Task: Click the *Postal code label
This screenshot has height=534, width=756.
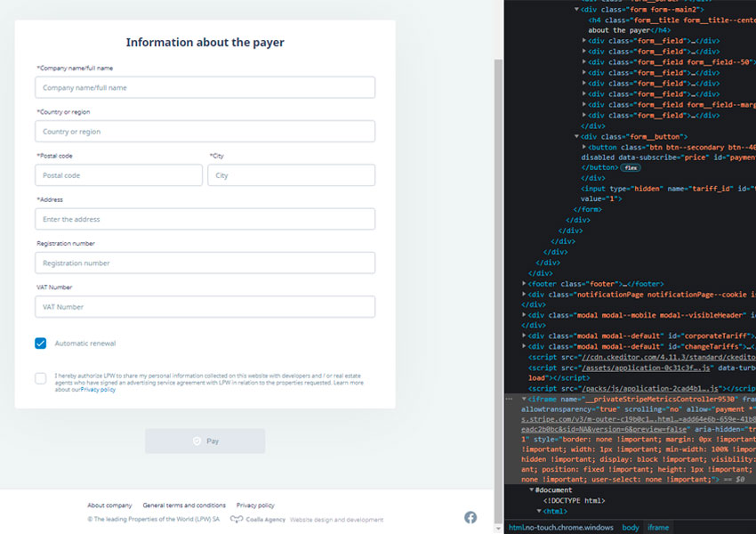Action: pos(54,156)
